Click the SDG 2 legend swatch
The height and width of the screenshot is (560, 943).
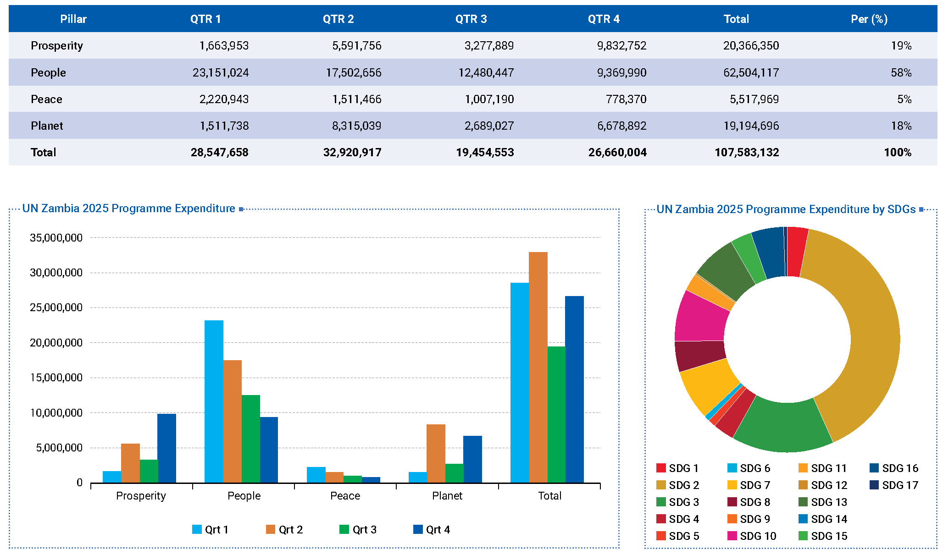point(661,485)
